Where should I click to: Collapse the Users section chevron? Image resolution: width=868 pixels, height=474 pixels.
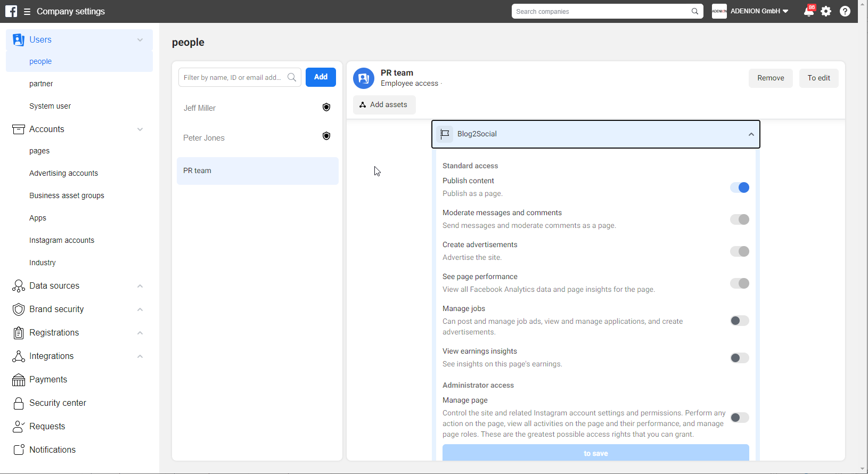coord(140,40)
